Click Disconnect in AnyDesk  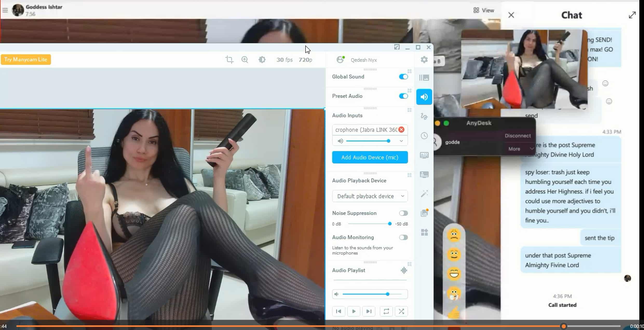(x=518, y=136)
